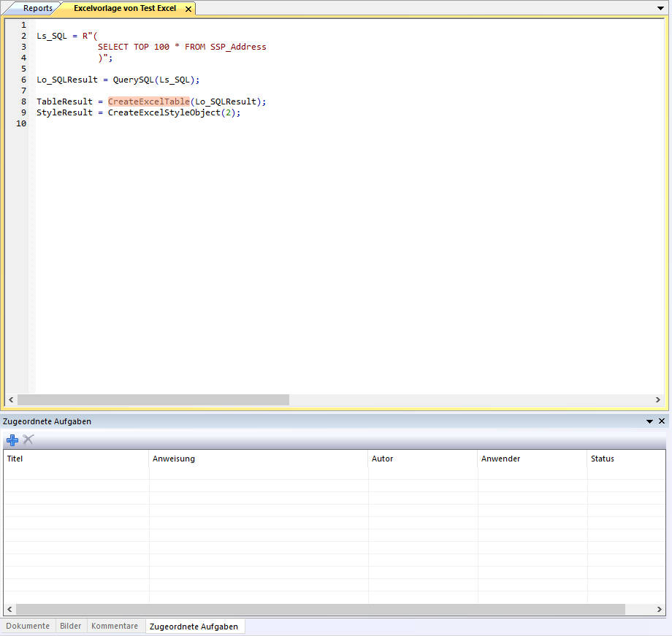Click the right scroll arrow of the editor
Image resolution: width=672 pixels, height=636 pixels.
660,399
